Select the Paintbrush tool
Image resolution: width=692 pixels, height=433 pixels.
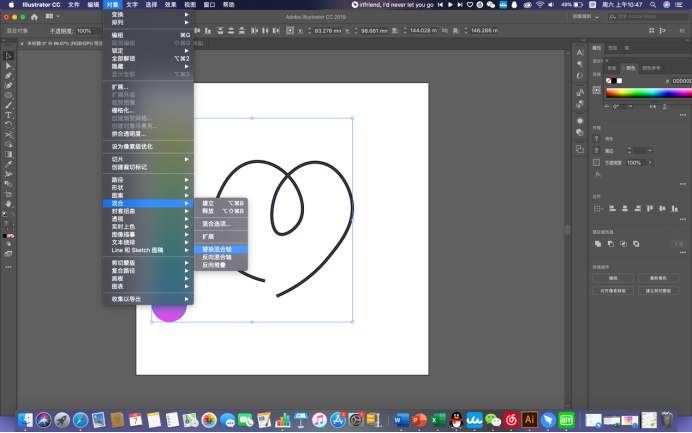(8, 104)
